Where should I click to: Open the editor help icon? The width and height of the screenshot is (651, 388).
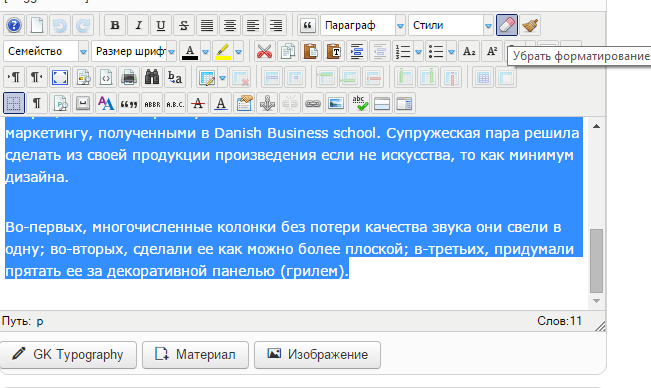[x=14, y=25]
